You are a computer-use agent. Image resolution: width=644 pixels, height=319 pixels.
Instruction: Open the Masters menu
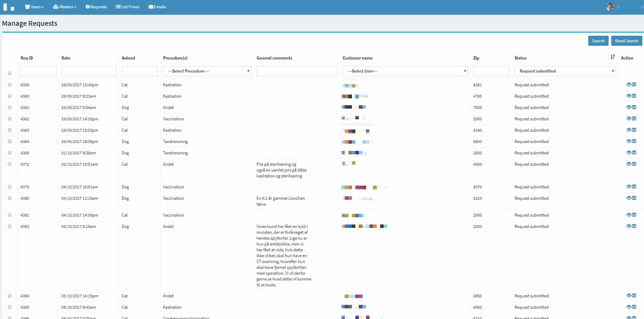pyautogui.click(x=65, y=7)
